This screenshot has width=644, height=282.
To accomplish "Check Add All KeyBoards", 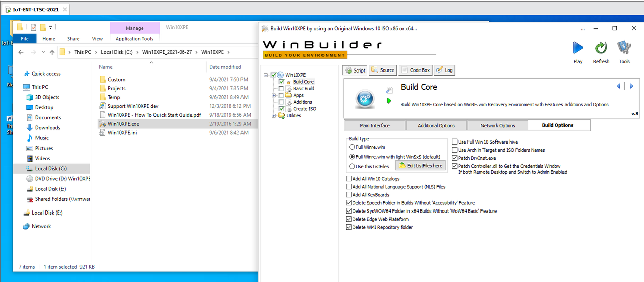I will tap(349, 195).
